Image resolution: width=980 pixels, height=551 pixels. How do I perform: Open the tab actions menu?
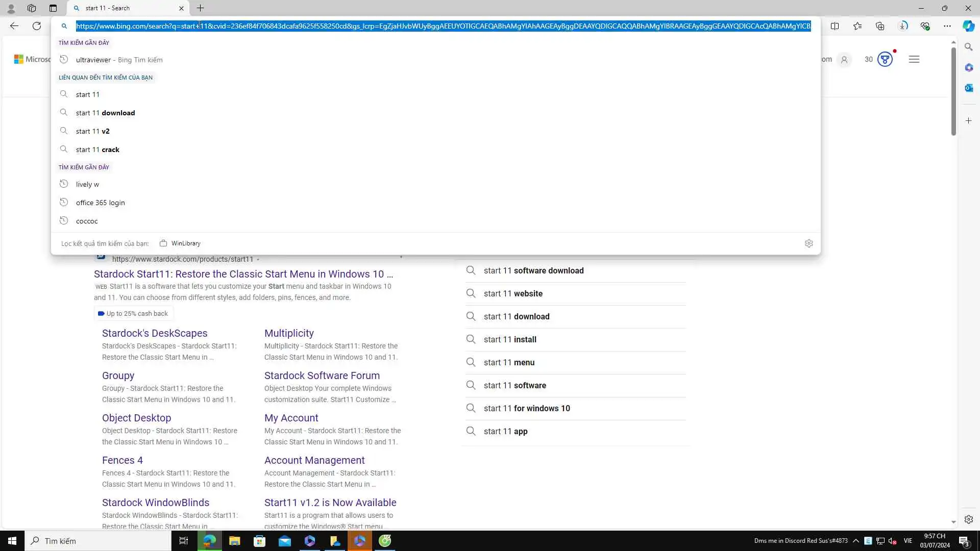[x=53, y=8]
